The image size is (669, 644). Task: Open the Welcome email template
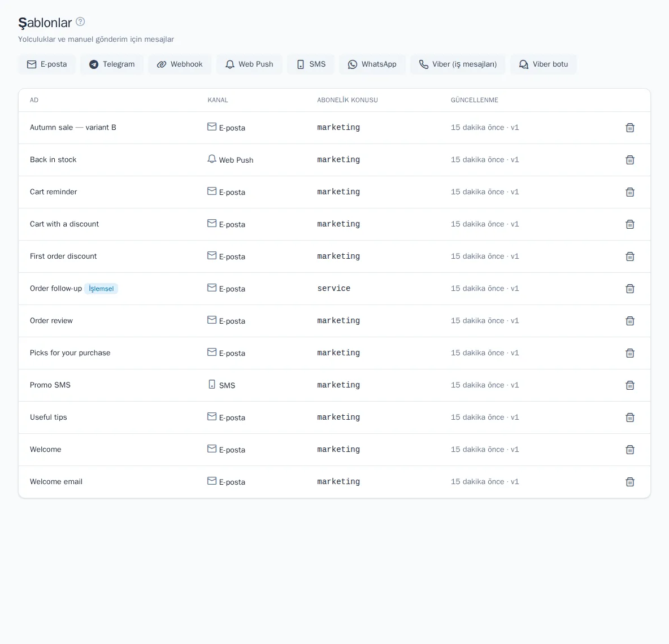pos(56,481)
